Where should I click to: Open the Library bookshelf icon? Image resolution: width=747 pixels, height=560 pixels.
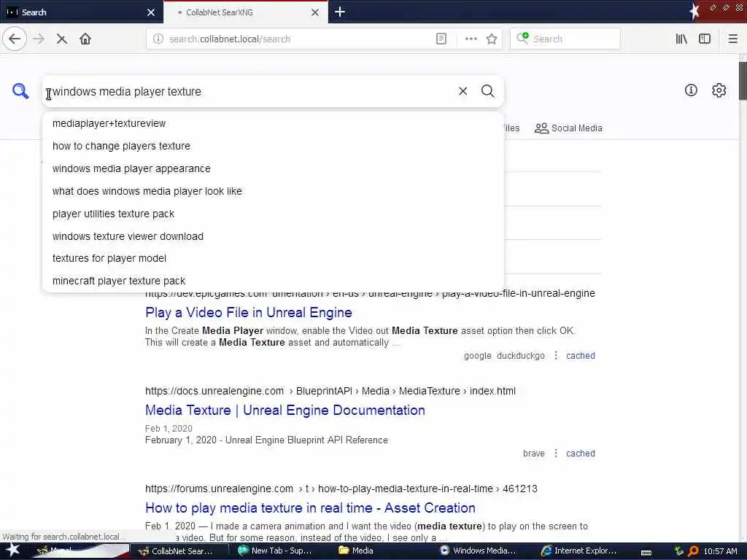[x=681, y=39]
